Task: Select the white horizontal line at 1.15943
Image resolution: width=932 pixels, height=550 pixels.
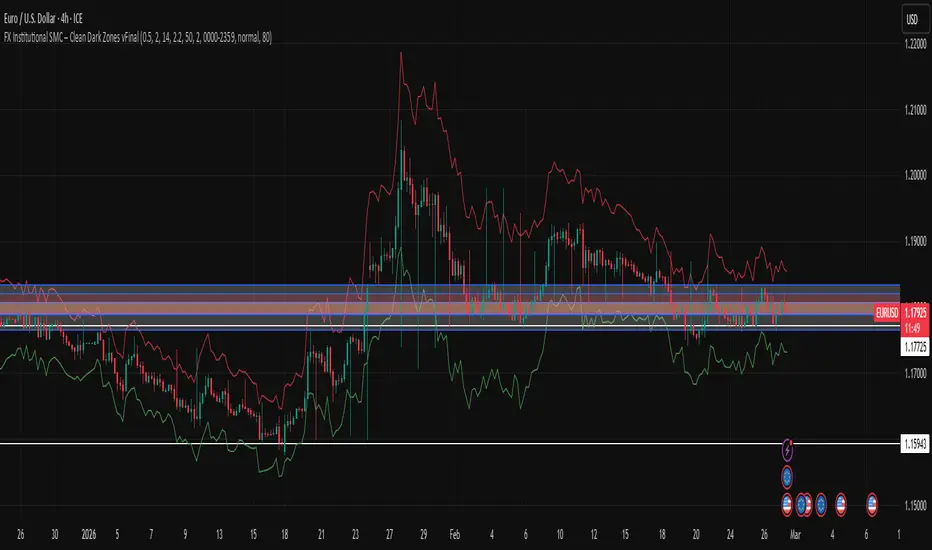Action: coord(450,444)
